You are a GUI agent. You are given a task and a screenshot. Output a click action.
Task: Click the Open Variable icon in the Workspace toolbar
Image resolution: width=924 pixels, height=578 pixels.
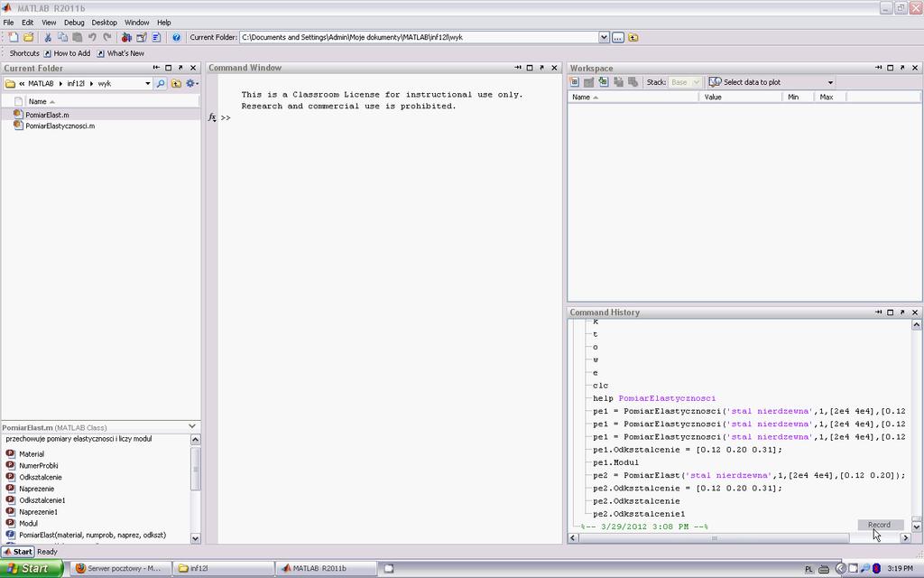588,82
